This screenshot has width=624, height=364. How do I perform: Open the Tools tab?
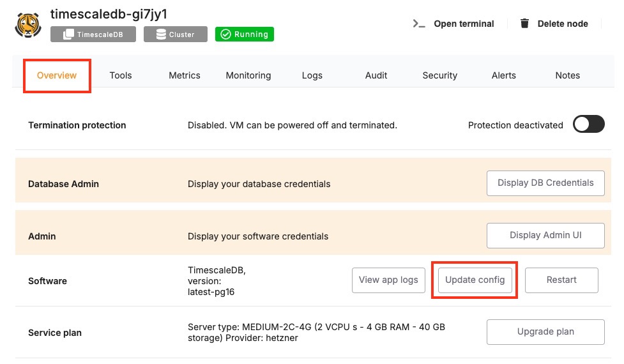[120, 75]
